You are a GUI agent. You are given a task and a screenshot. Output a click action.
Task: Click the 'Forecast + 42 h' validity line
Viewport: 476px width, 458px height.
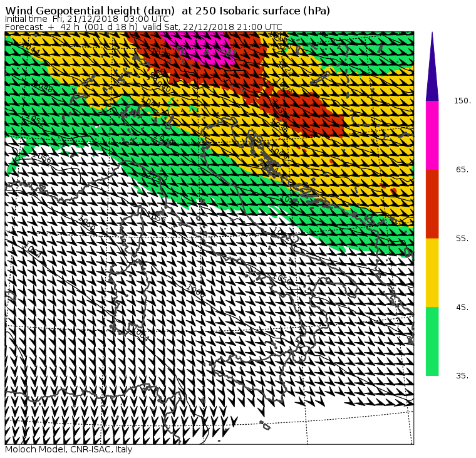tap(143, 27)
